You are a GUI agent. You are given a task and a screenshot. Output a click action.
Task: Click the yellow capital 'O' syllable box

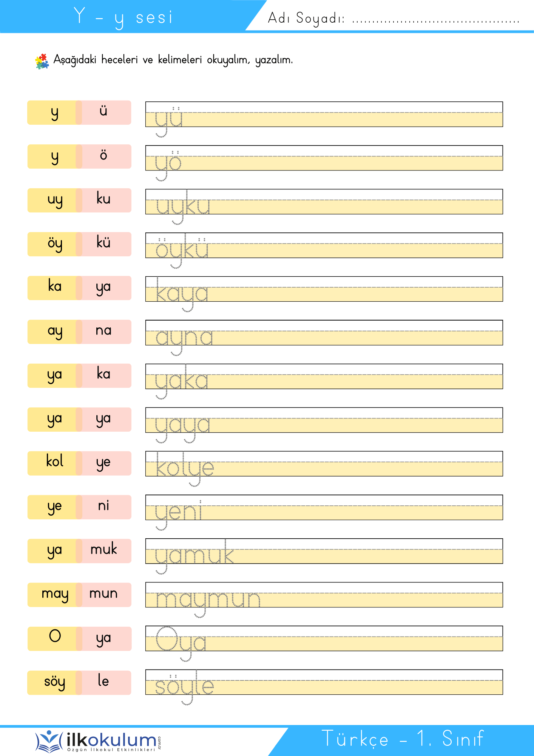coord(54,638)
